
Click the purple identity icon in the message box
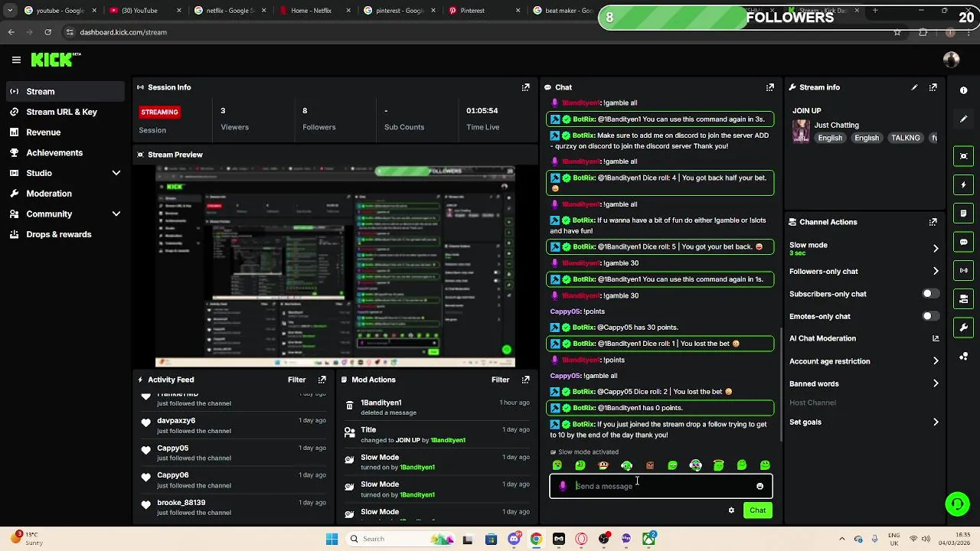pos(563,487)
